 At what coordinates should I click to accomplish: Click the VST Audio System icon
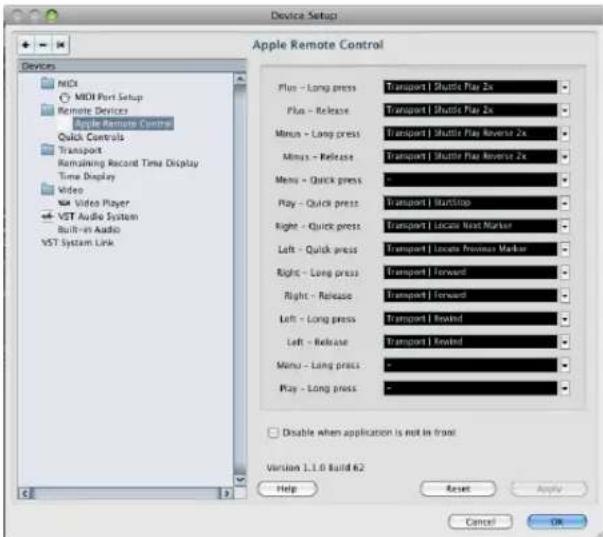(47, 216)
